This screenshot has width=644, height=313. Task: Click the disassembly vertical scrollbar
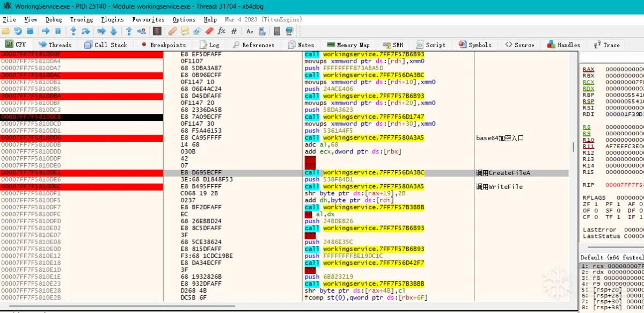pos(572,177)
